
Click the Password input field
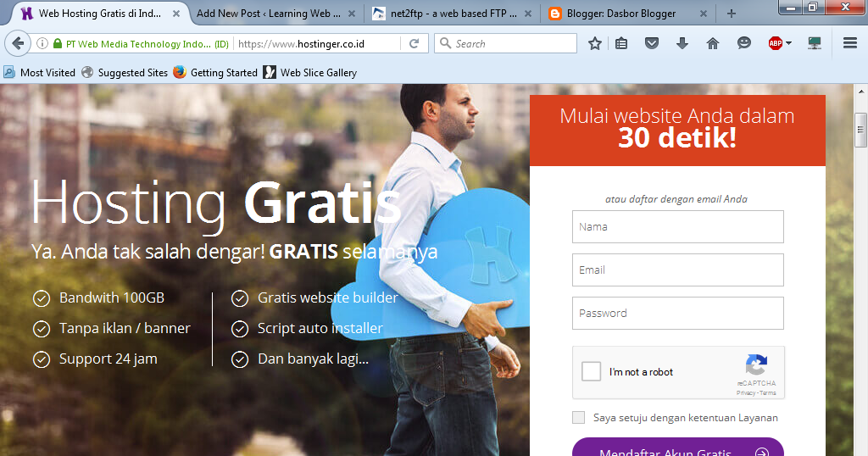(x=677, y=313)
